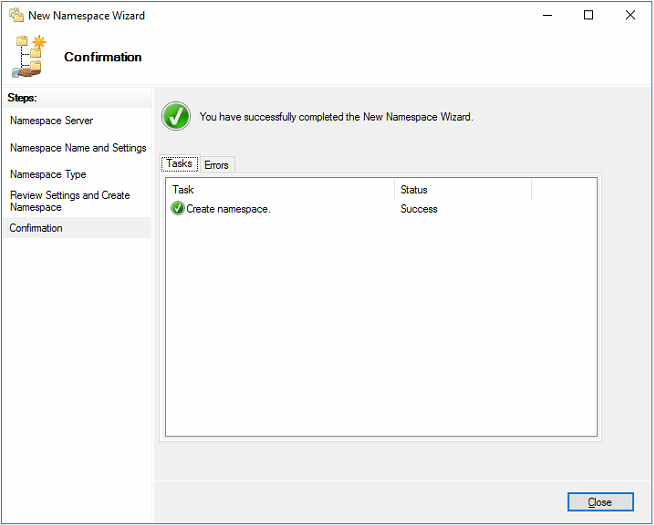The height and width of the screenshot is (525, 654).
Task: Minimize the New Namespace Wizard window
Action: tap(546, 15)
